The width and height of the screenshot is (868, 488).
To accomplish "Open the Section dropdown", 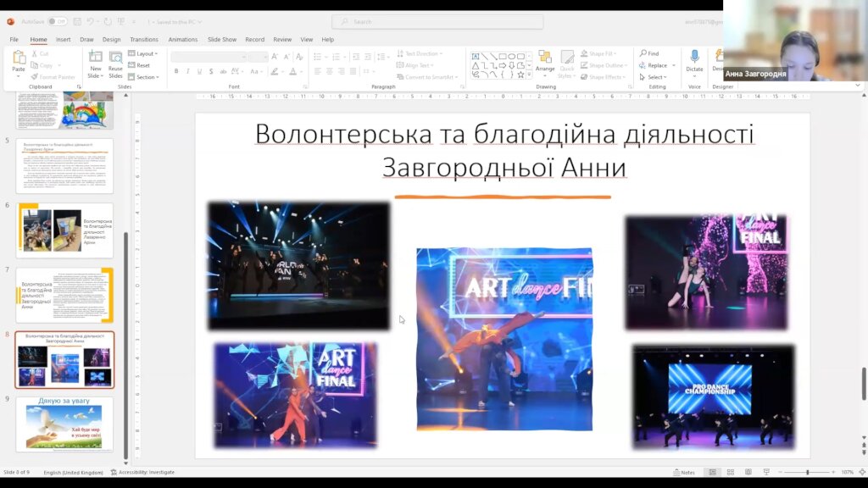I will click(144, 77).
